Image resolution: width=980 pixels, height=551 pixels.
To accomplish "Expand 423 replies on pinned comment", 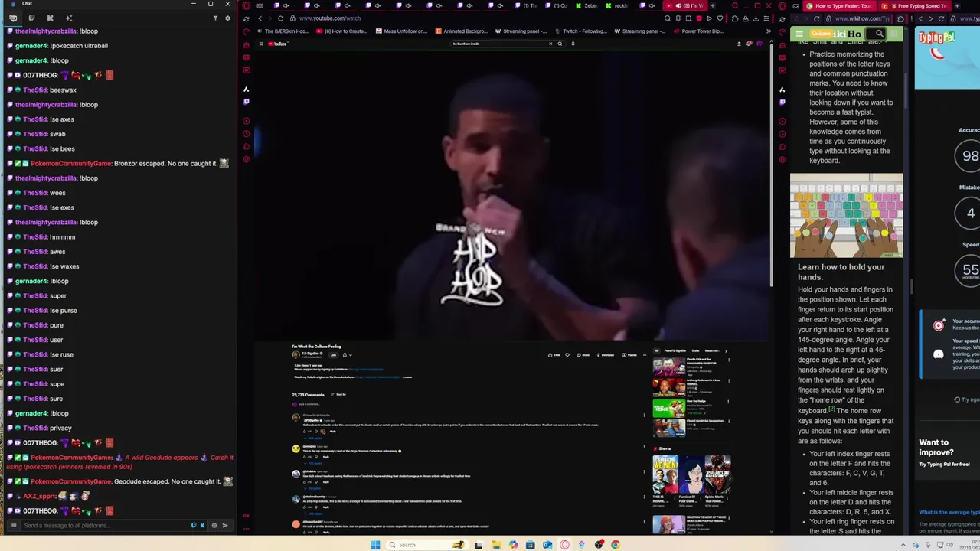I will 315,438.
